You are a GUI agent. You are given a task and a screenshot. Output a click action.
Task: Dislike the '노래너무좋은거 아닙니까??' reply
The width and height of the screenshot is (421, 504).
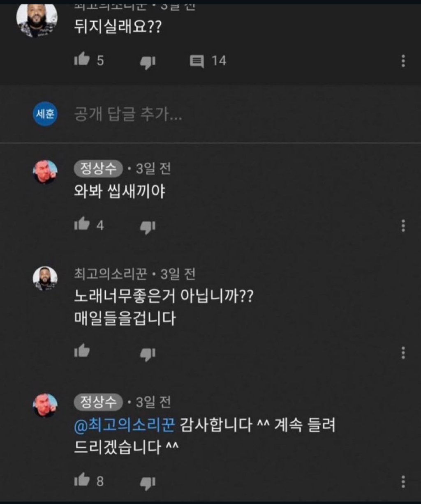148,354
